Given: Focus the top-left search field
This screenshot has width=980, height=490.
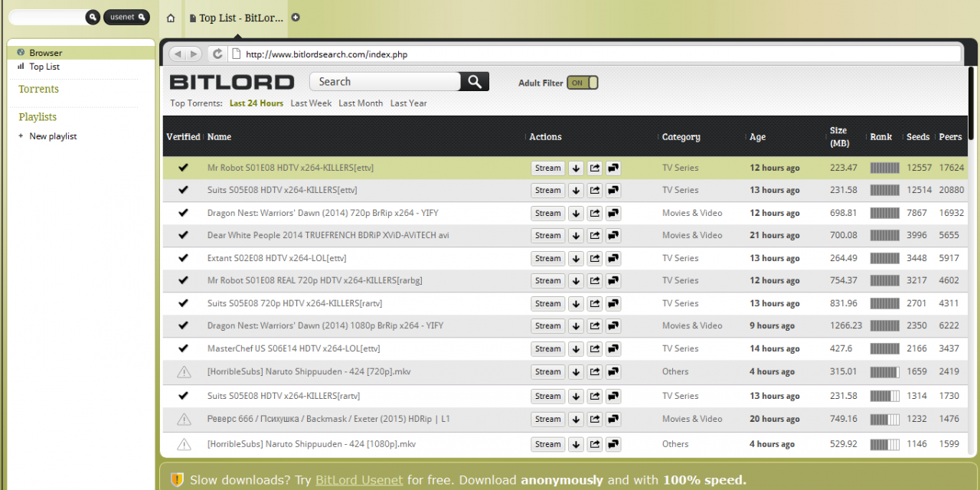Looking at the screenshot, I should (47, 17).
